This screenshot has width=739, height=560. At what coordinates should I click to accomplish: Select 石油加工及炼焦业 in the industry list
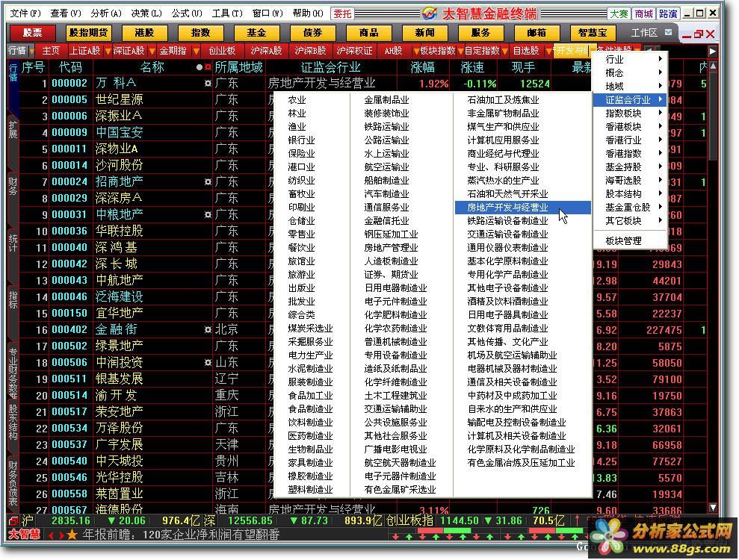(503, 100)
